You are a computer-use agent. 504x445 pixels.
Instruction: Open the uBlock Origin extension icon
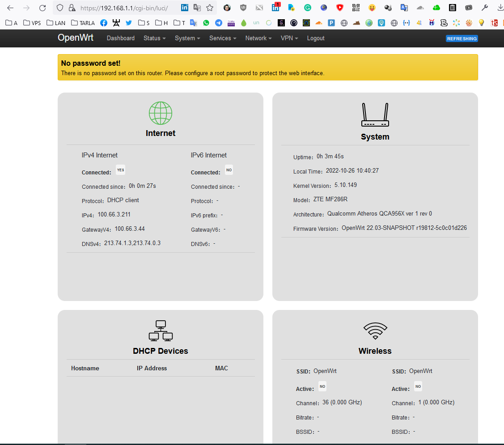tap(243, 8)
